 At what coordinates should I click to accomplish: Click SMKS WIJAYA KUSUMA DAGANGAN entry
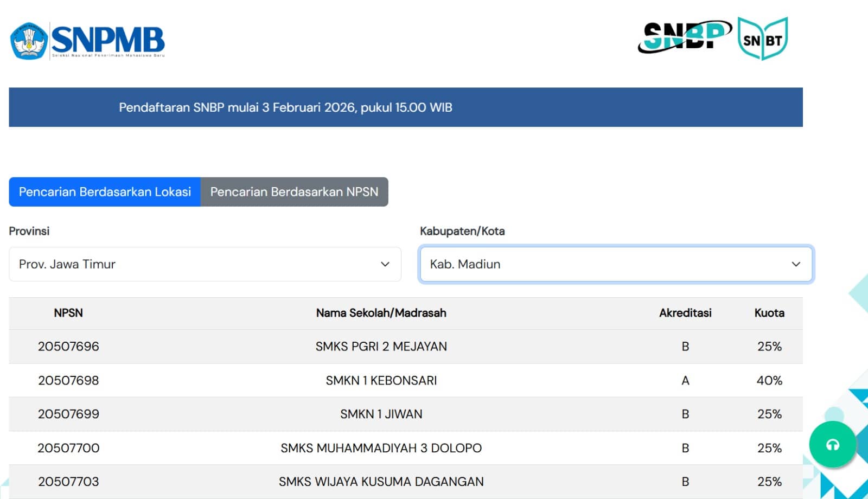[381, 482]
